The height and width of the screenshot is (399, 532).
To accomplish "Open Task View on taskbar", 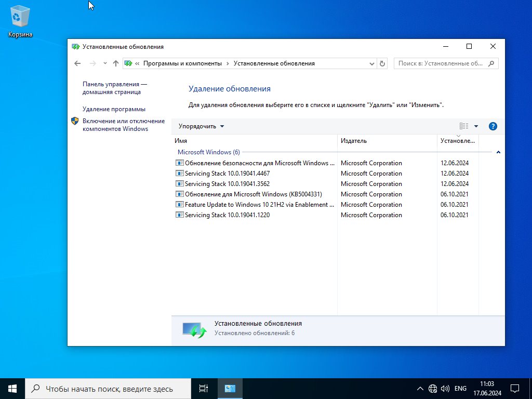I will 204,389.
